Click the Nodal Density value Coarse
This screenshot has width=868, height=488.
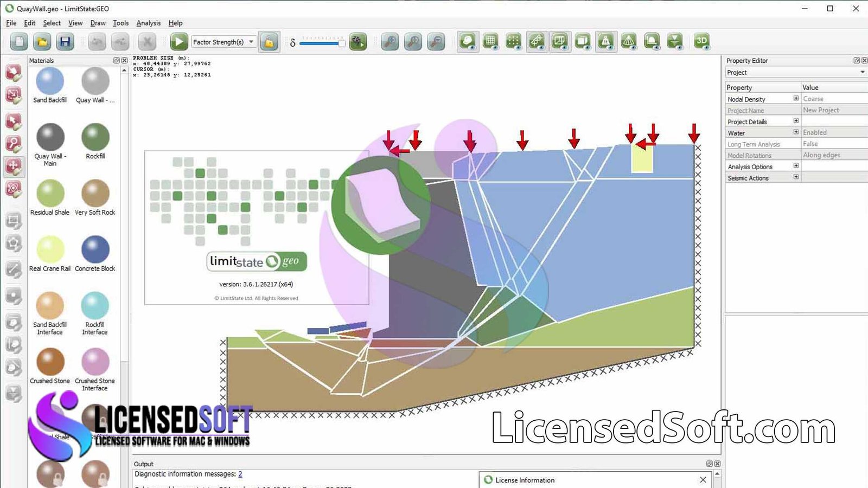click(x=834, y=99)
